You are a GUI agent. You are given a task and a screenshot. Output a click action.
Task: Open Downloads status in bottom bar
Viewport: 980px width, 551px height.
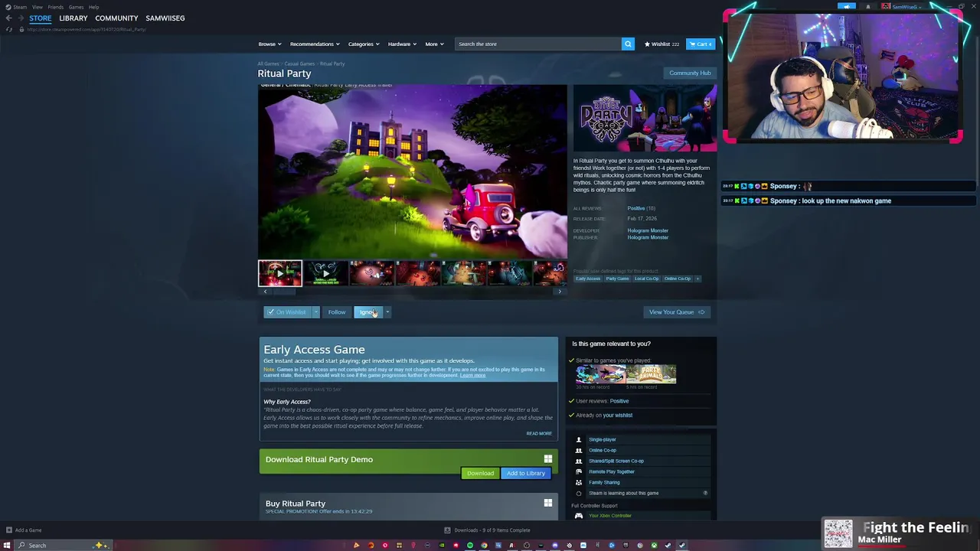coord(488,530)
